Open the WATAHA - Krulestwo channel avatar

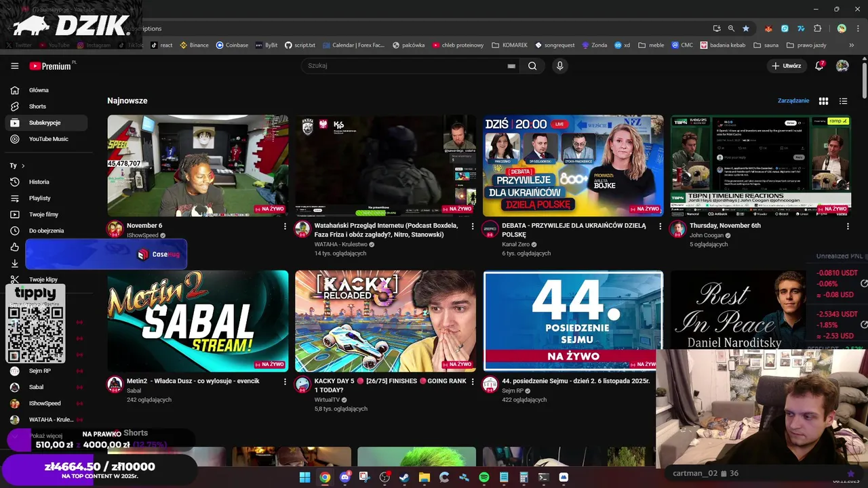tap(302, 228)
